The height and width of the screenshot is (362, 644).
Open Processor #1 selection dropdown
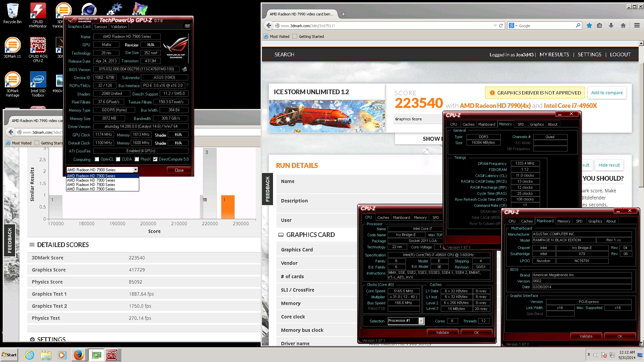[421, 321]
